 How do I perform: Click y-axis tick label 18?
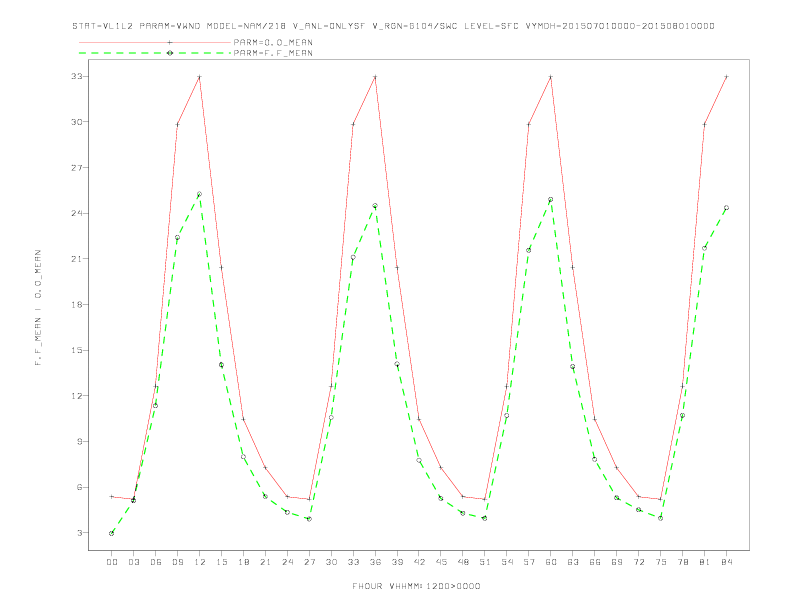(76, 304)
